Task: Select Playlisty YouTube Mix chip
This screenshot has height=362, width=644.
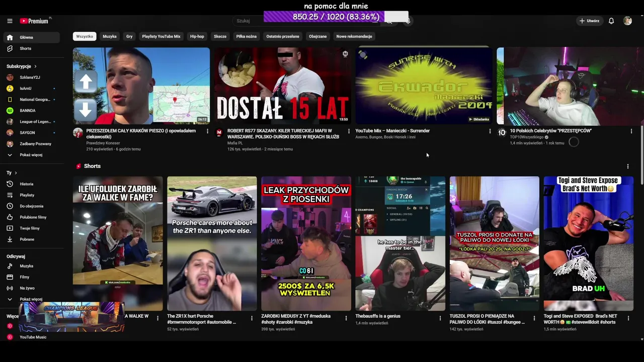Action: [x=161, y=36]
